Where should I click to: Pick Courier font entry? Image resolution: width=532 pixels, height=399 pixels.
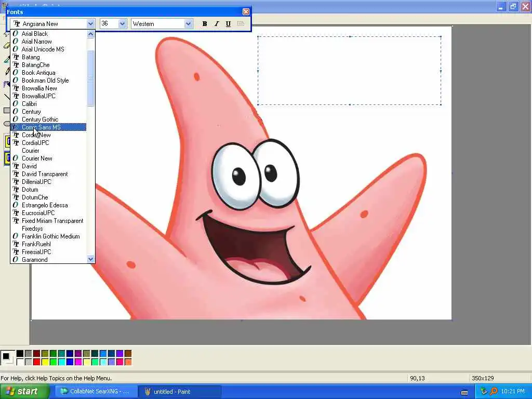pyautogui.click(x=48, y=151)
